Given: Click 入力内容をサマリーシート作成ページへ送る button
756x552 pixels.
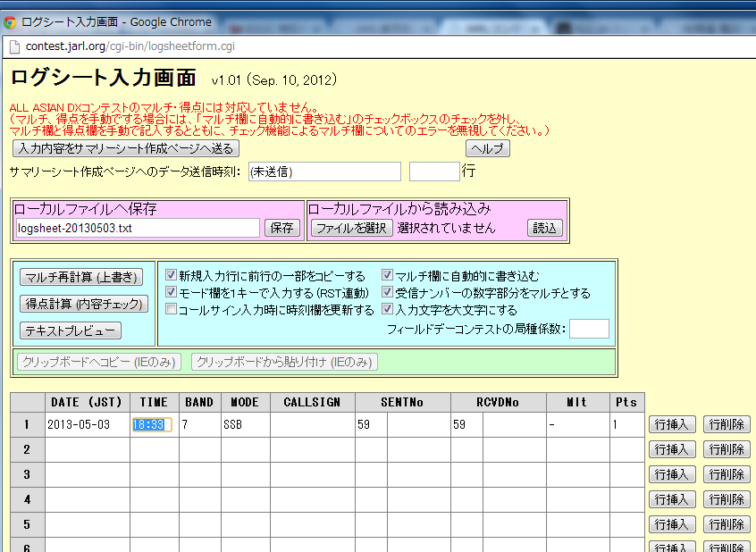Looking at the screenshot, I should (x=126, y=148).
